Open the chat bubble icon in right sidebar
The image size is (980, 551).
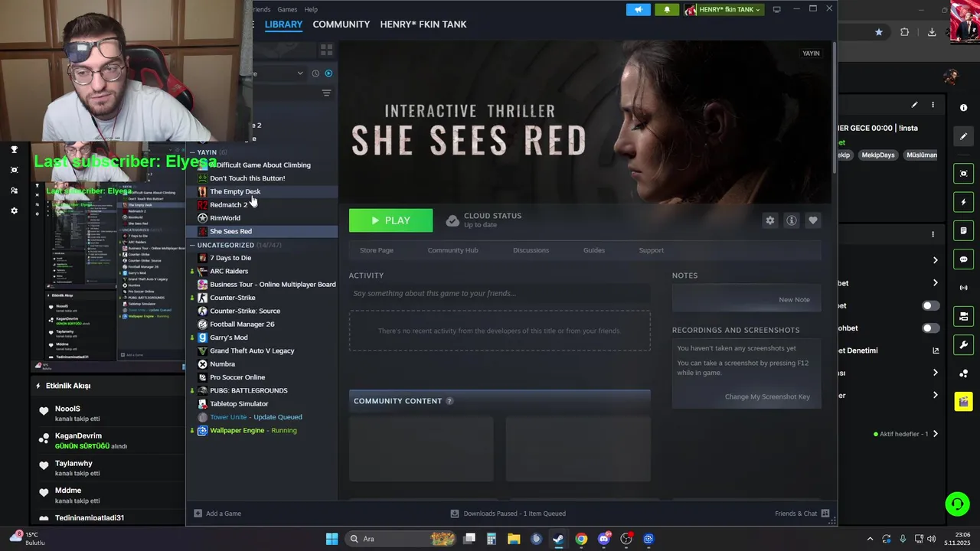click(x=963, y=259)
